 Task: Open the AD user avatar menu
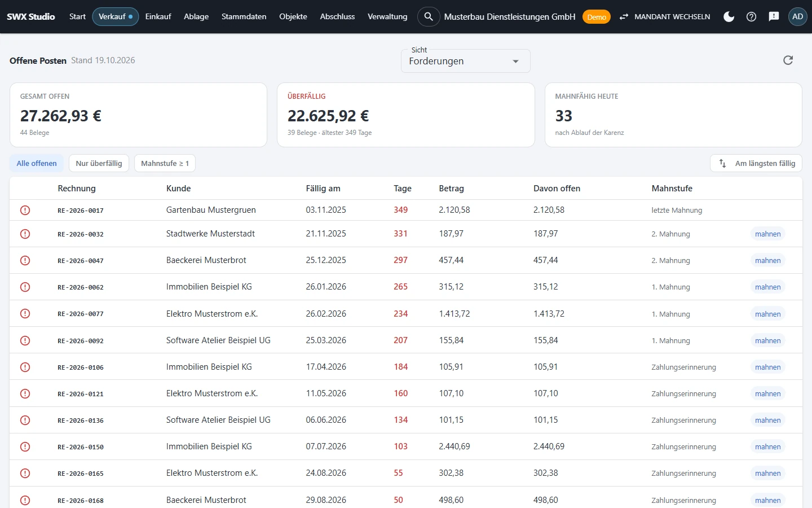pyautogui.click(x=797, y=17)
